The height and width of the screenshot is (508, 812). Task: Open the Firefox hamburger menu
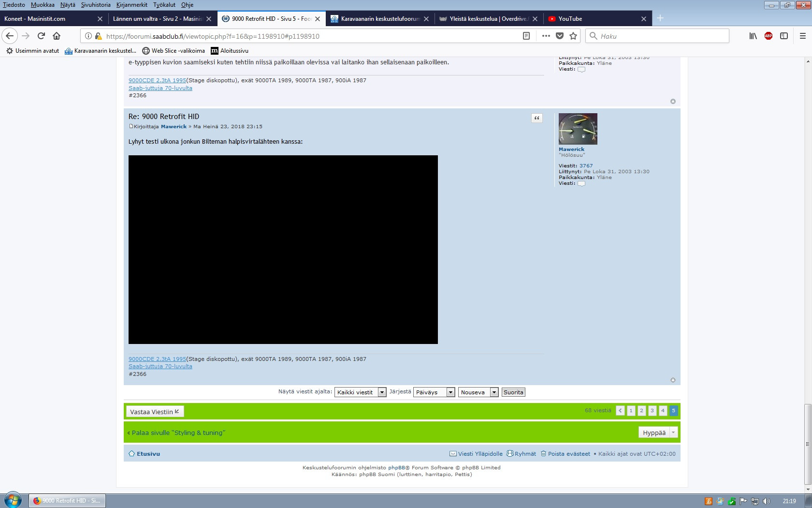coord(803,36)
